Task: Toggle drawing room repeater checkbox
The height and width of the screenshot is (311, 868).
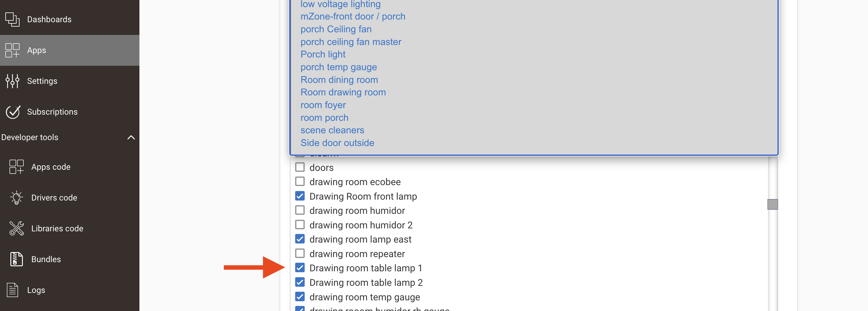Action: tap(300, 254)
